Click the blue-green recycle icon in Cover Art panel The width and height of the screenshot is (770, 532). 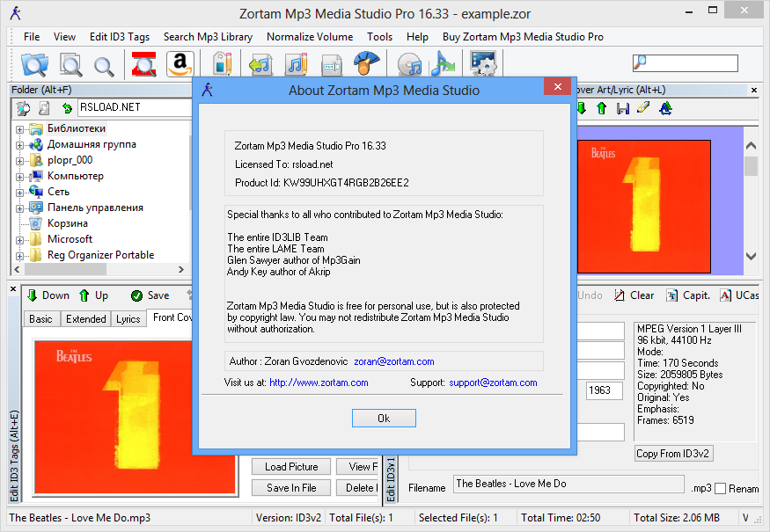click(x=665, y=108)
